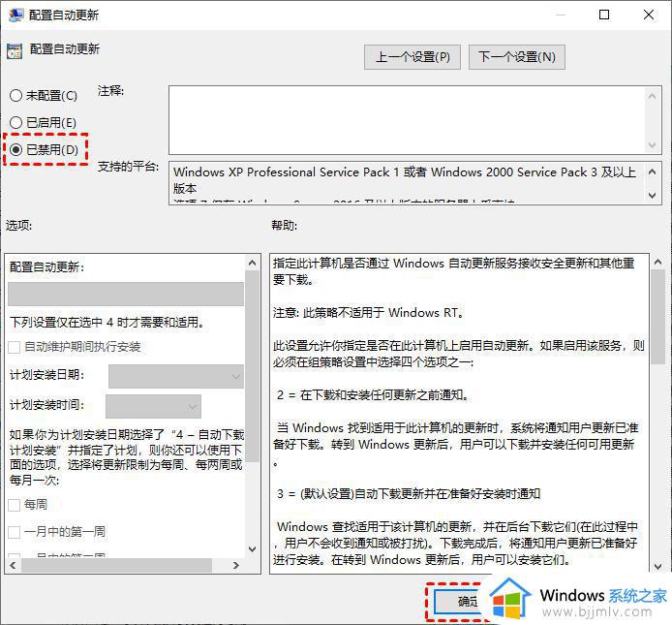This screenshot has width=672, height=625.
Task: Click the 支持的平台 box scroll down arrow
Action: pyautogui.click(x=653, y=195)
